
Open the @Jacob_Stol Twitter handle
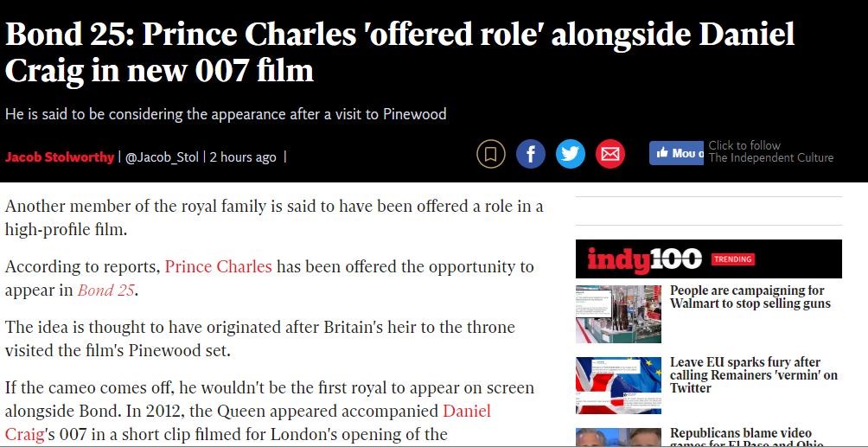click(x=162, y=157)
